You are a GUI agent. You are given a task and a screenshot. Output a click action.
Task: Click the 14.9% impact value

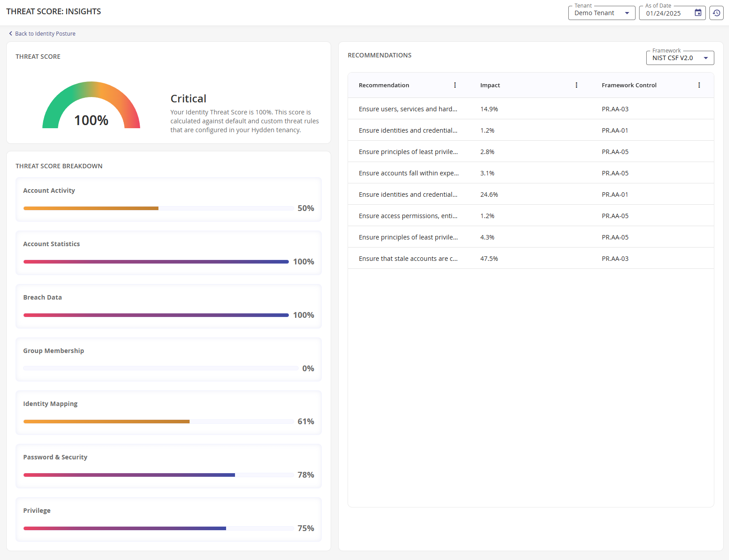coord(489,109)
